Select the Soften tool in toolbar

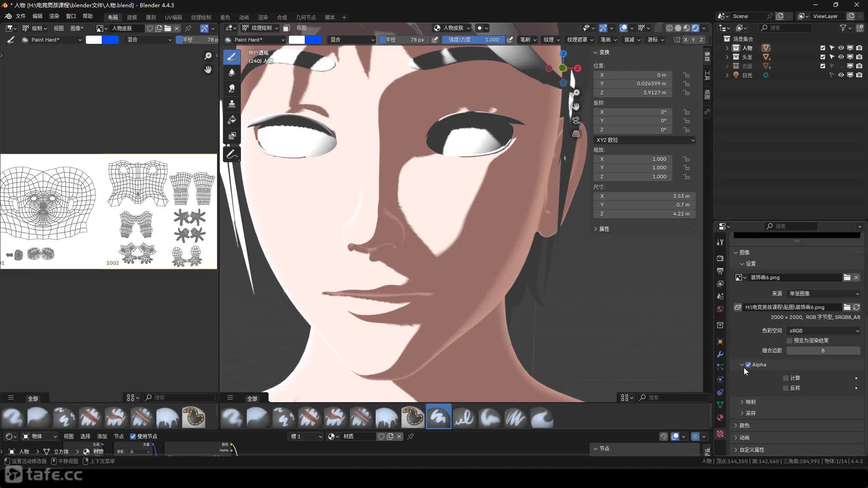click(231, 72)
